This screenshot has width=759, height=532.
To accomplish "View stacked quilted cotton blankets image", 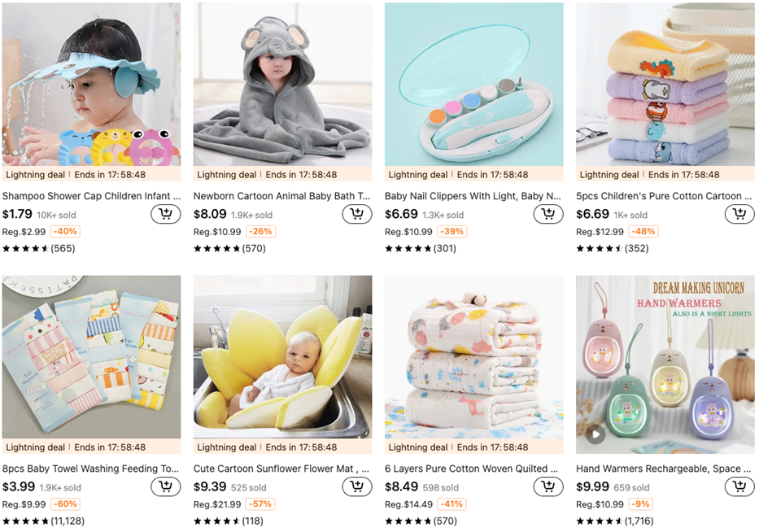I will (474, 357).
